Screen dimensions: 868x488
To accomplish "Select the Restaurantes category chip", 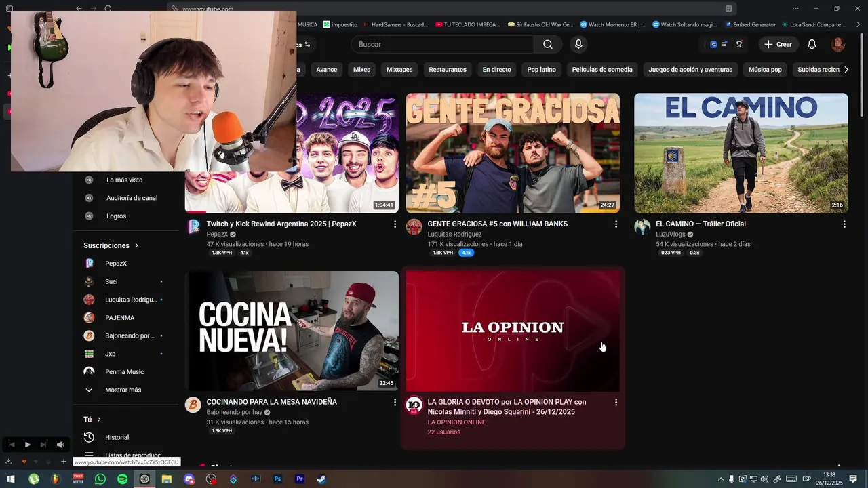I will (448, 70).
